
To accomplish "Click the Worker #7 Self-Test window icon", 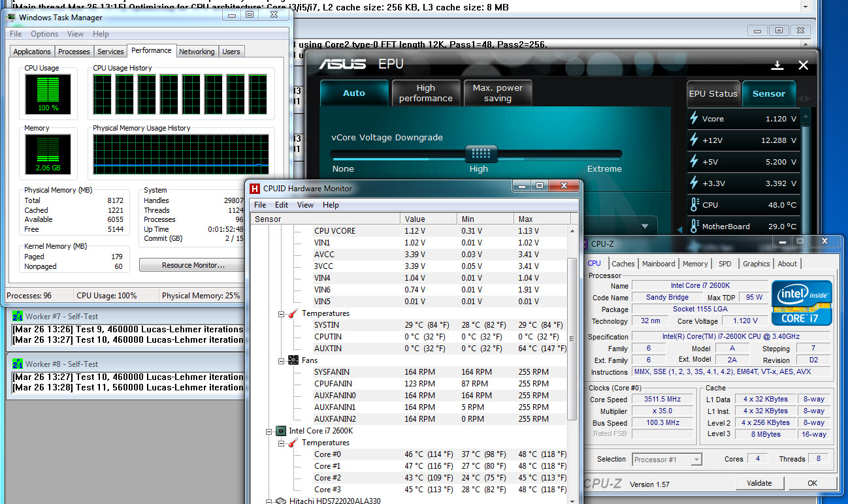I will [17, 317].
